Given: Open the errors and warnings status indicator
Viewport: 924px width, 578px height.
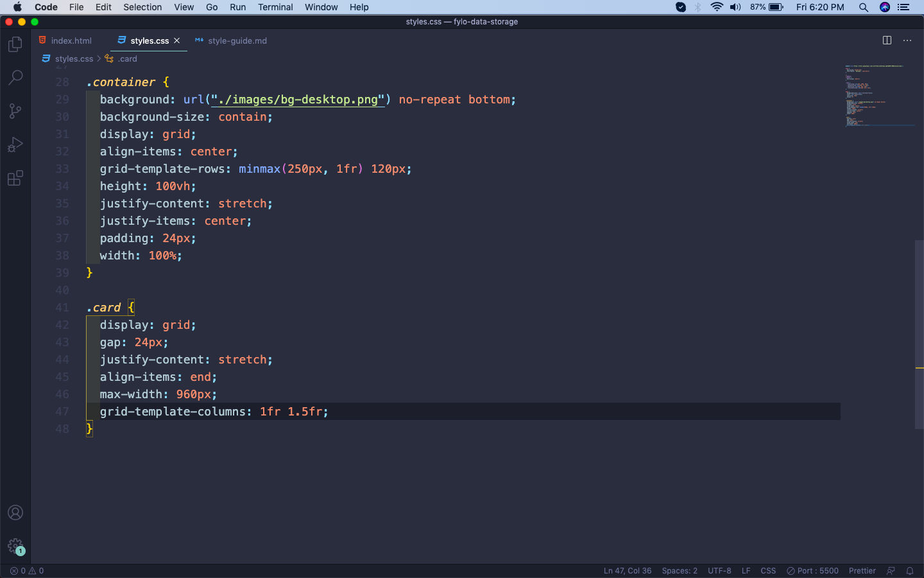Looking at the screenshot, I should 27,571.
